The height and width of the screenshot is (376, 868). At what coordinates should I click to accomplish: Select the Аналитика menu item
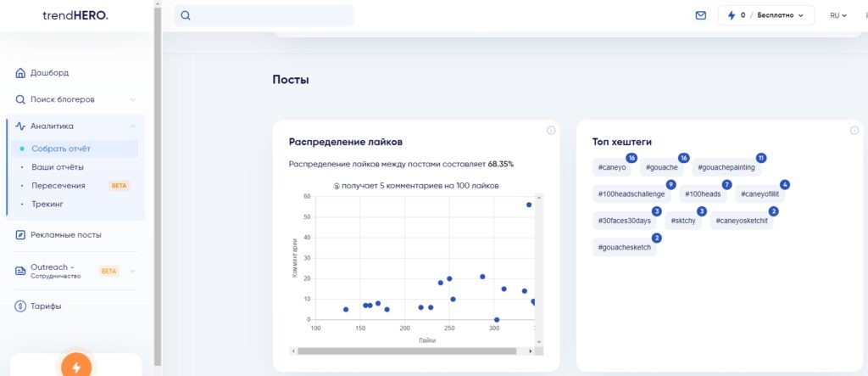pos(52,126)
